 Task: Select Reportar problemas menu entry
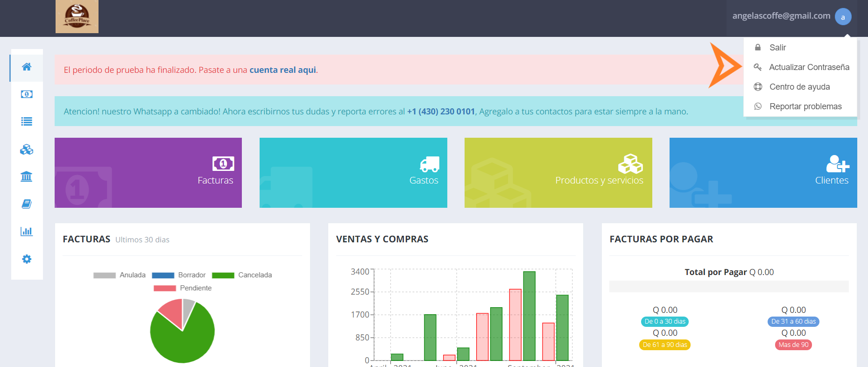[x=800, y=106]
